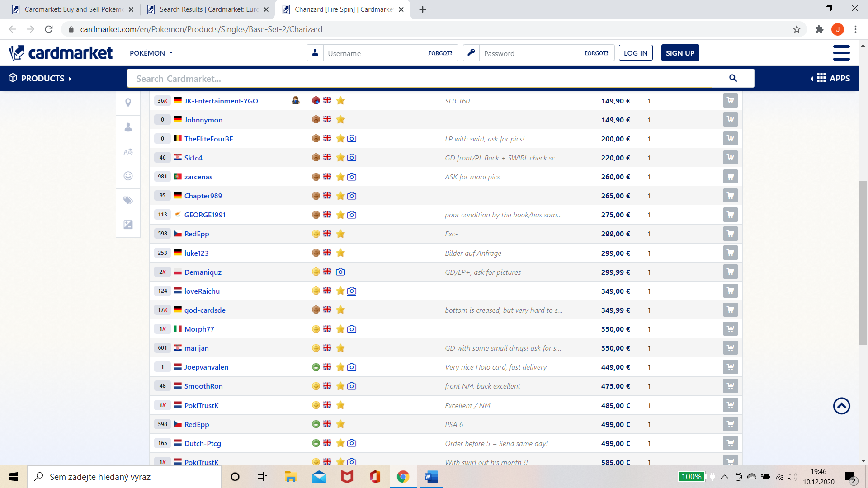This screenshot has height=488, width=868.
Task: Open seller TheEliteFourBE profile
Action: point(208,139)
